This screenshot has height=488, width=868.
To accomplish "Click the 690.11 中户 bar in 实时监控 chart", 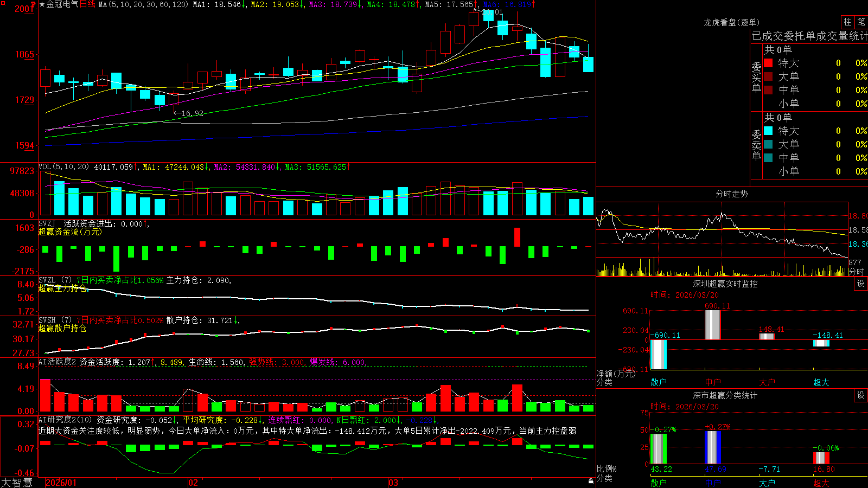I will click(x=713, y=325).
